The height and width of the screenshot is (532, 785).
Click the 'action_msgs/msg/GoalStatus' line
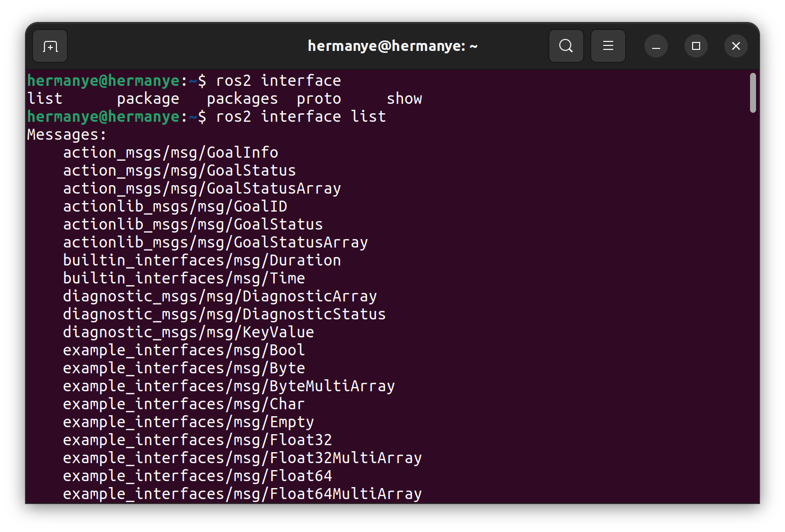(x=180, y=171)
